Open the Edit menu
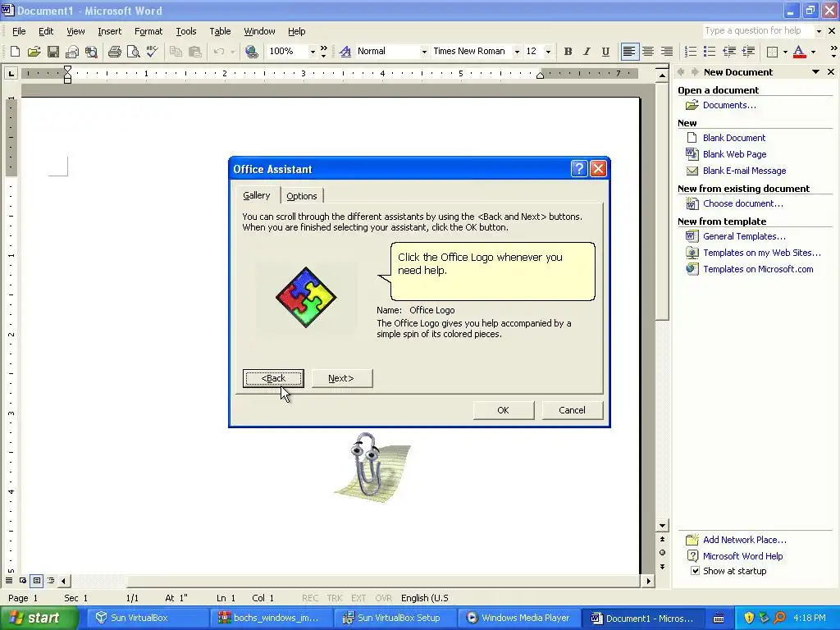 pyautogui.click(x=46, y=31)
